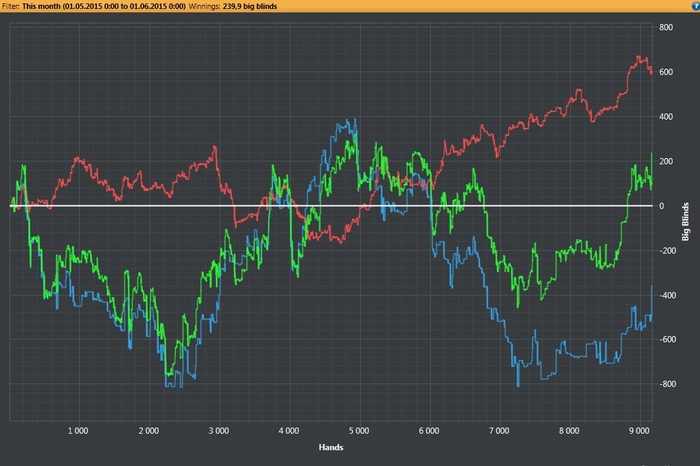
Task: Click the '-400' big blinds tick label
Action: [x=667, y=295]
